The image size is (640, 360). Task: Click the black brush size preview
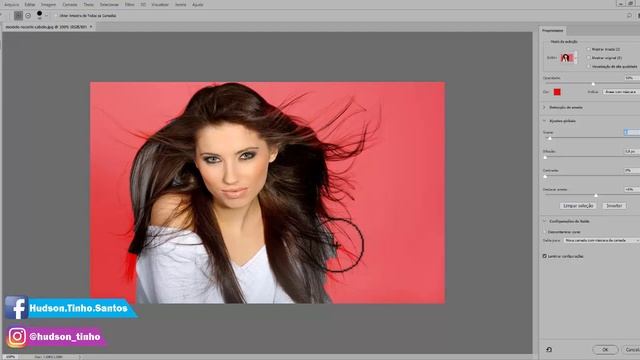[39, 14]
